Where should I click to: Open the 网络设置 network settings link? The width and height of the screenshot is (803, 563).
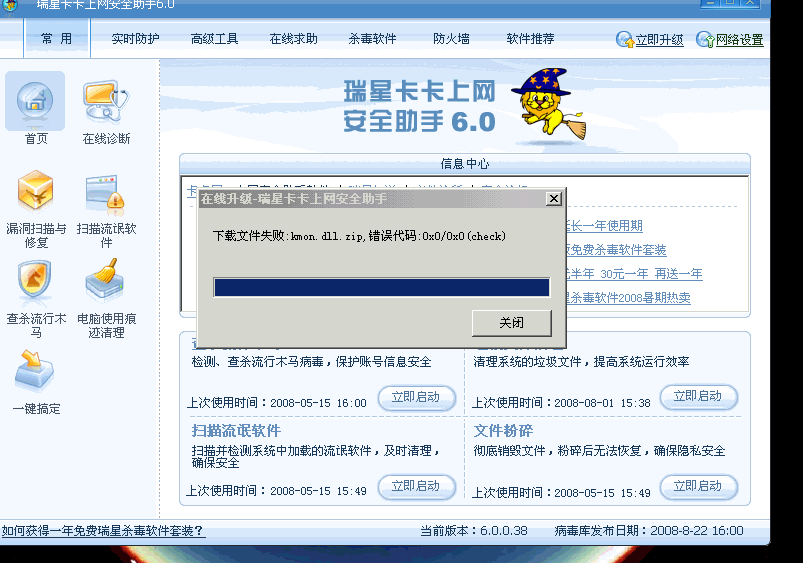tap(739, 40)
